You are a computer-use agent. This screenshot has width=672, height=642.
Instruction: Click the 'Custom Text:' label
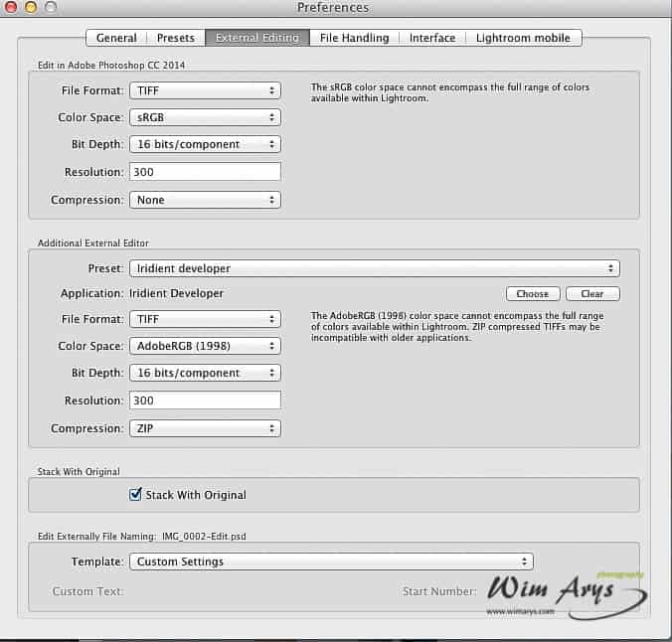point(87,591)
